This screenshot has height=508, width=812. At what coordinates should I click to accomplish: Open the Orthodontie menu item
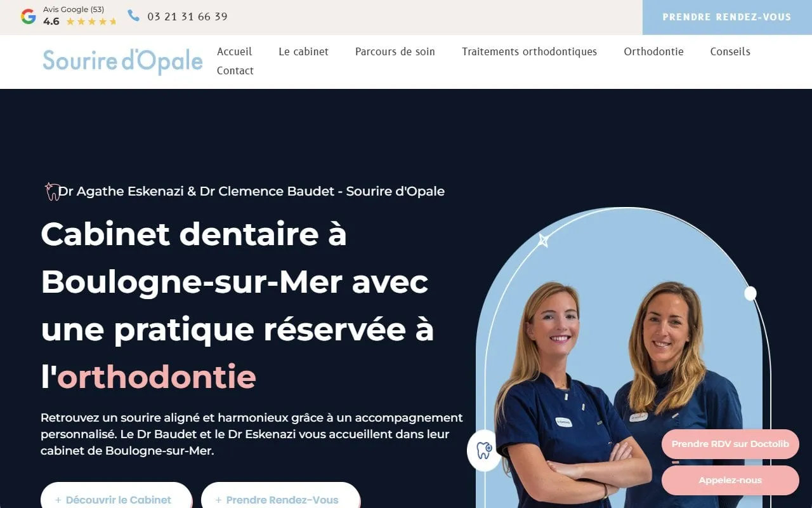(653, 51)
